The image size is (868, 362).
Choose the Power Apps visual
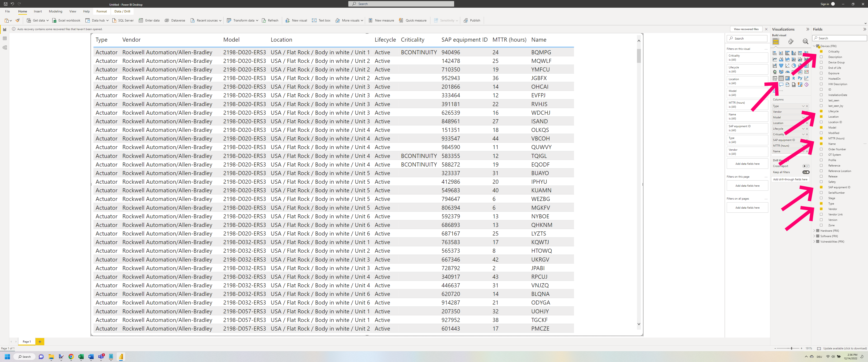(807, 85)
